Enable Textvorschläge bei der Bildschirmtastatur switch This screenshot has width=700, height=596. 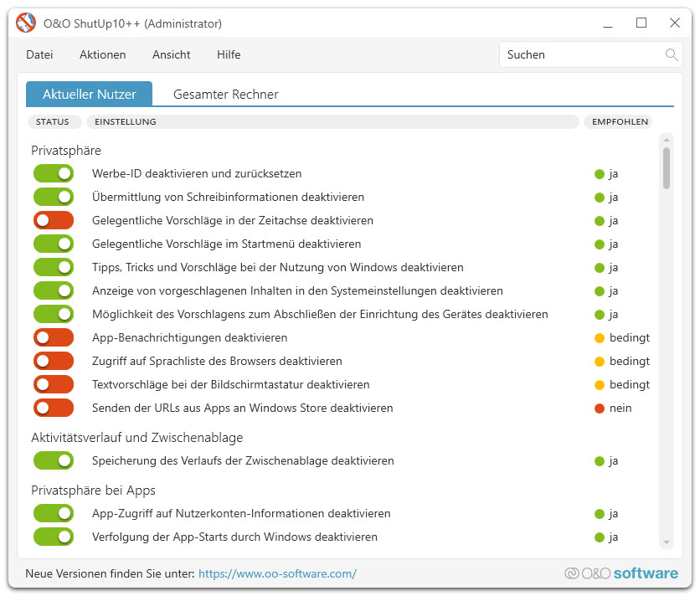(54, 384)
